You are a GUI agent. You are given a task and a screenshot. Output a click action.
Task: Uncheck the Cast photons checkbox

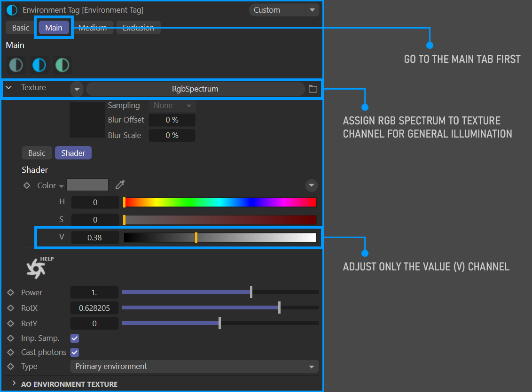coord(74,352)
